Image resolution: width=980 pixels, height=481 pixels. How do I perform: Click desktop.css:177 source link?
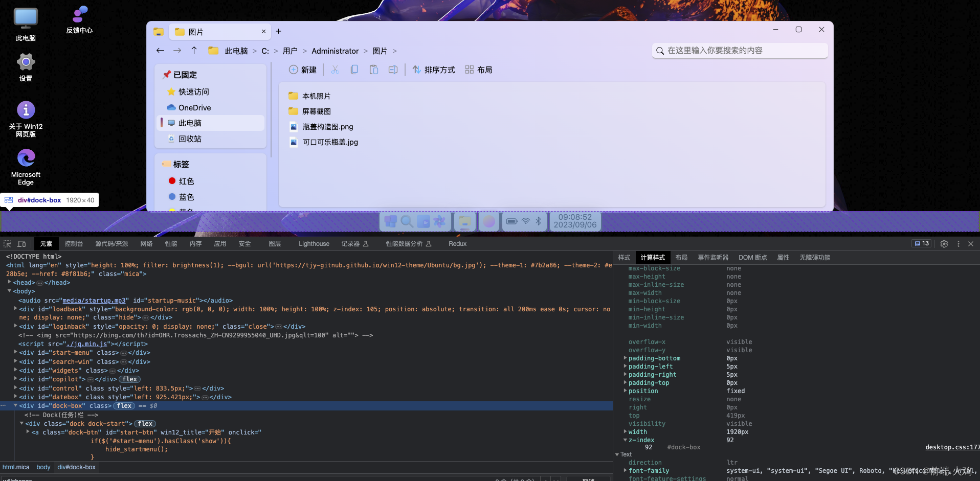point(952,447)
